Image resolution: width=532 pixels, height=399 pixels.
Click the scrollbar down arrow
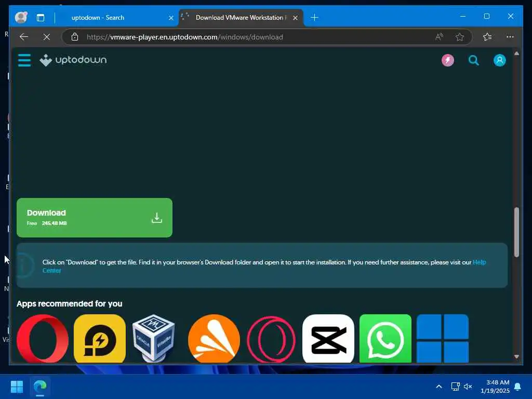tap(516, 356)
